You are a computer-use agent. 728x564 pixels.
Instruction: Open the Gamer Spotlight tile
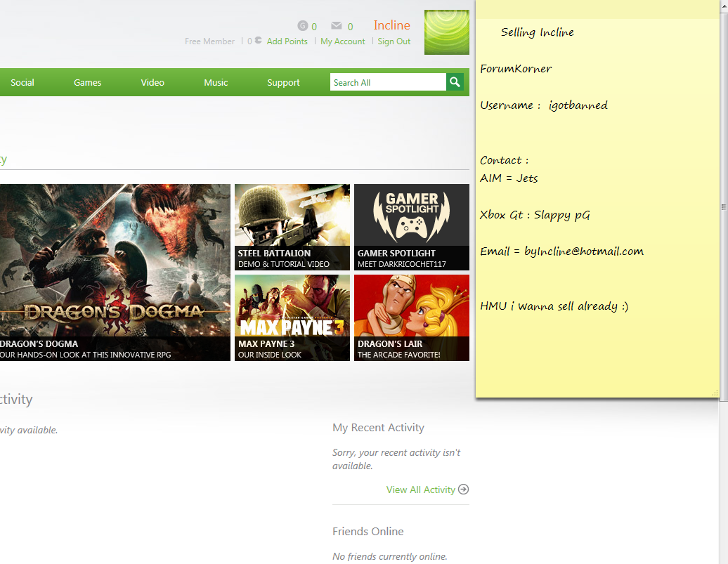click(x=412, y=227)
